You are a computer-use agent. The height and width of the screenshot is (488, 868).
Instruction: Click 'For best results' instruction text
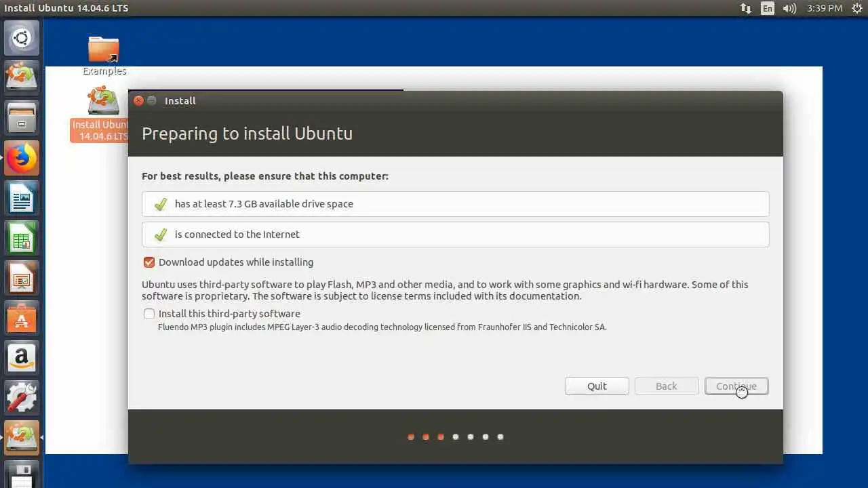(x=265, y=176)
